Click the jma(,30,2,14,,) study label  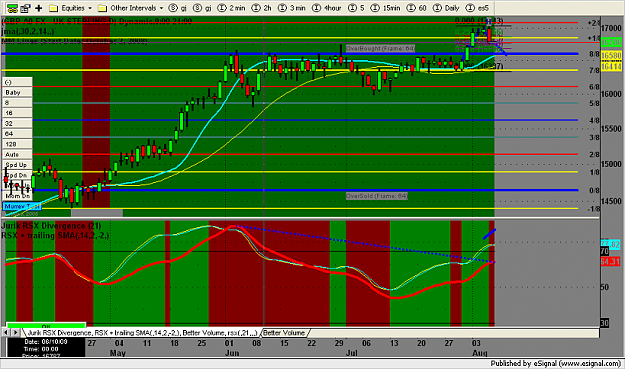pos(28,31)
